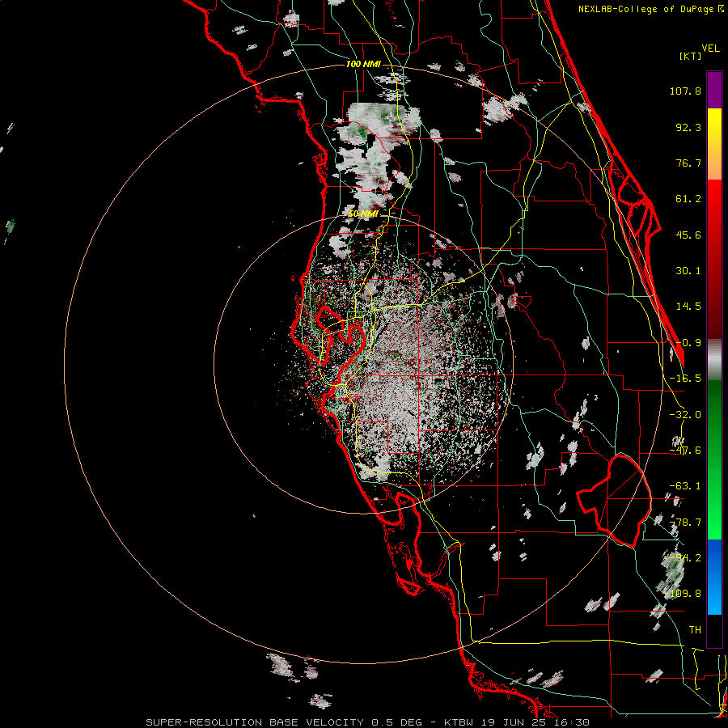Click the -16.5 legend value
Viewport: 728px width, 728px height.
[x=685, y=379]
